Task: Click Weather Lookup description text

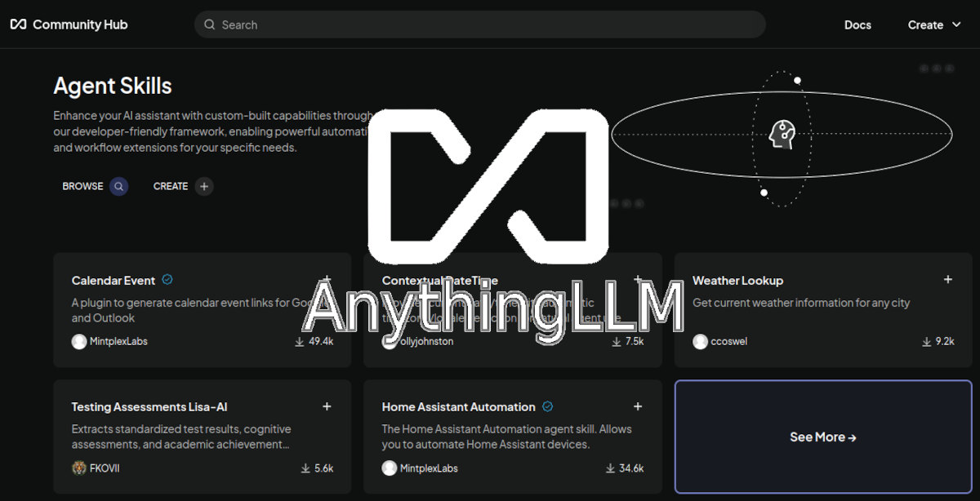Action: (801, 303)
